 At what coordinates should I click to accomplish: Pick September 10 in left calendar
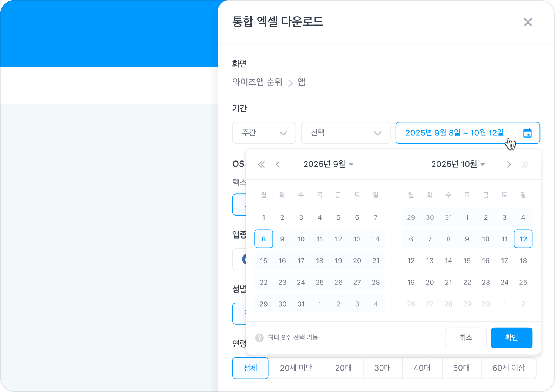point(301,239)
